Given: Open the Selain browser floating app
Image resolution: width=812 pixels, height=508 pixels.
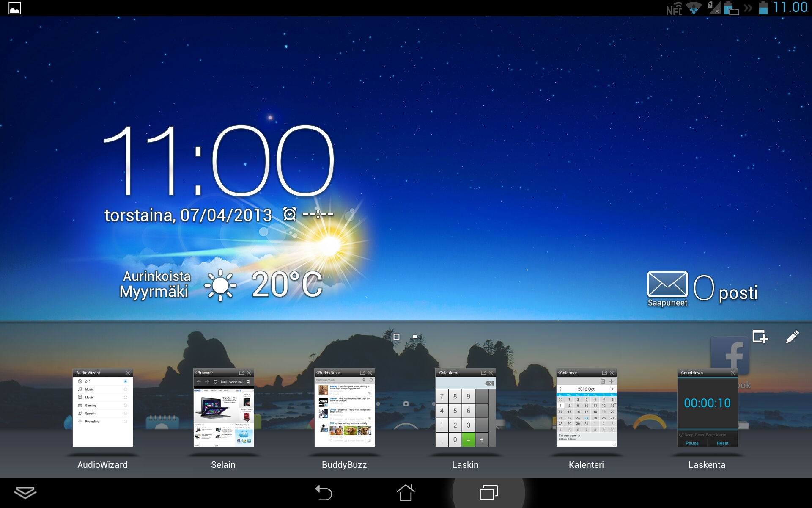Looking at the screenshot, I should (224, 408).
